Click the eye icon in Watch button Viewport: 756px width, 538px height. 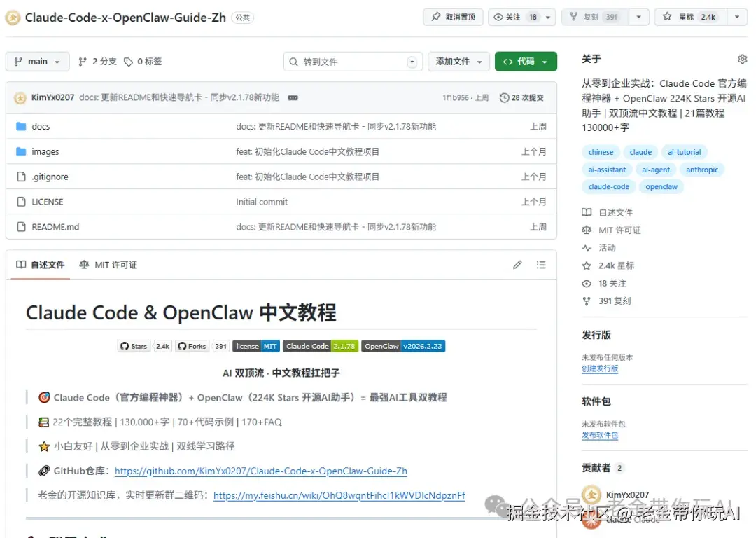click(498, 17)
